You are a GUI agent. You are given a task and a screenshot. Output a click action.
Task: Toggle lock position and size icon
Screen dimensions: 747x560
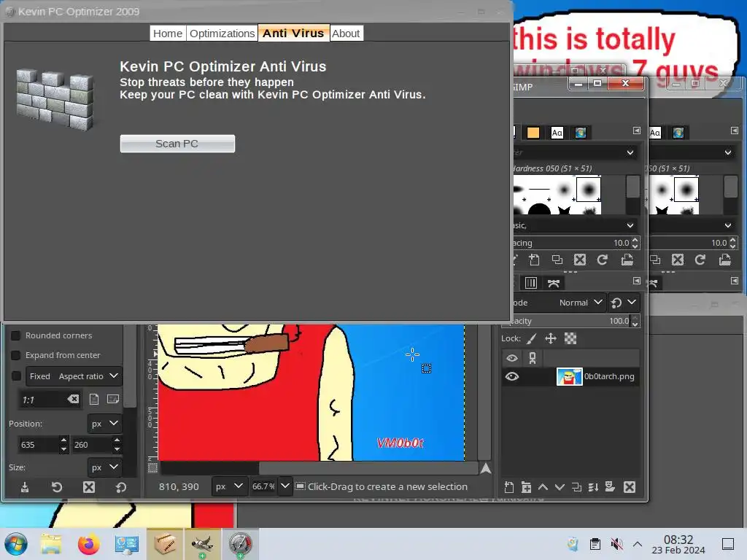click(551, 338)
